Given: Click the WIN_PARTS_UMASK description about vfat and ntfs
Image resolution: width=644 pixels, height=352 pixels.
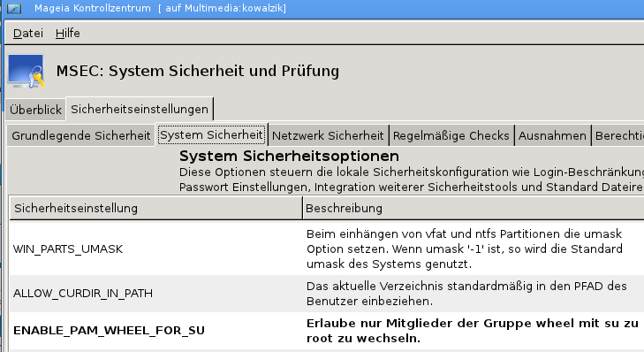Looking at the screenshot, I should coord(465,249).
